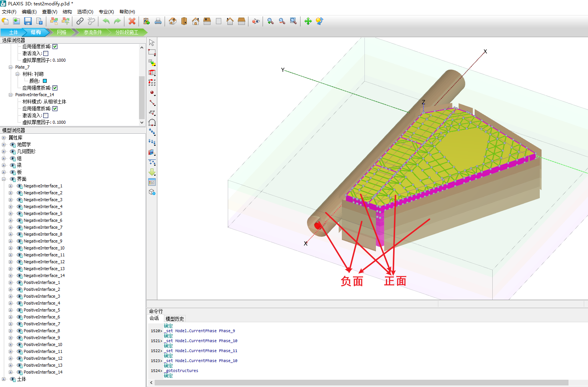Click the red delete X icon
The height and width of the screenshot is (387, 588).
[132, 21]
